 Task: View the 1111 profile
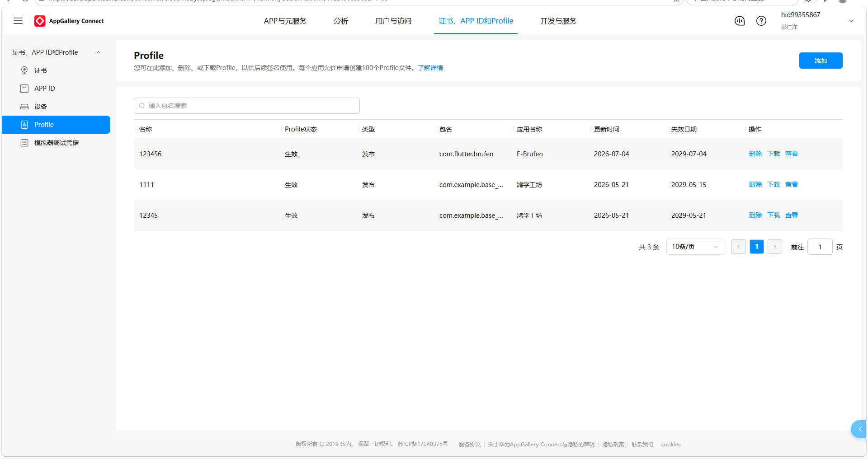click(792, 184)
